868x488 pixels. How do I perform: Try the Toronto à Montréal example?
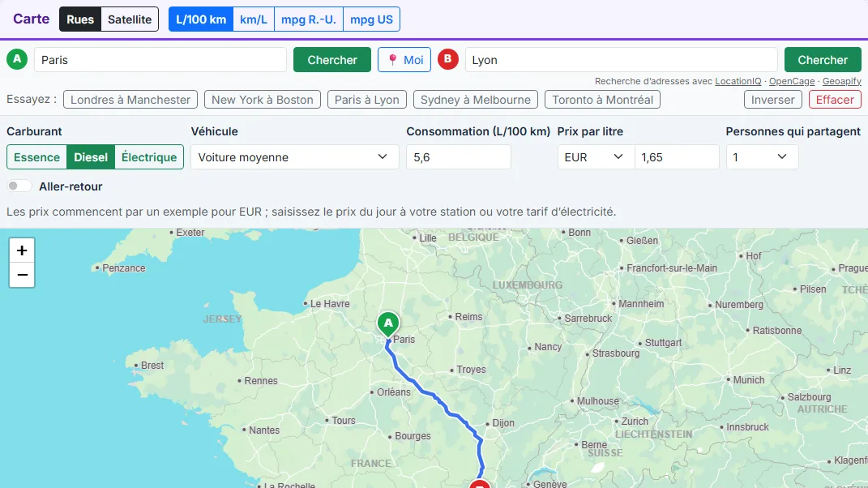[603, 100]
